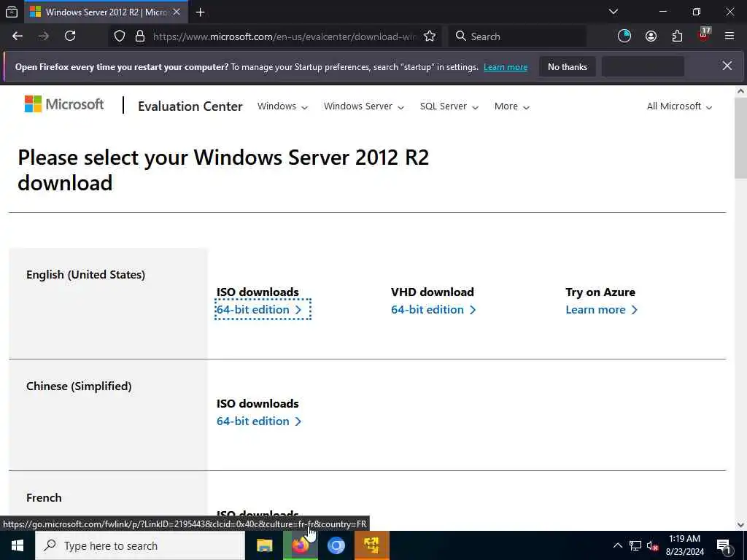This screenshot has height=560, width=747.
Task: Click the uBlock extension icon with badge 17
Action: 704,35
